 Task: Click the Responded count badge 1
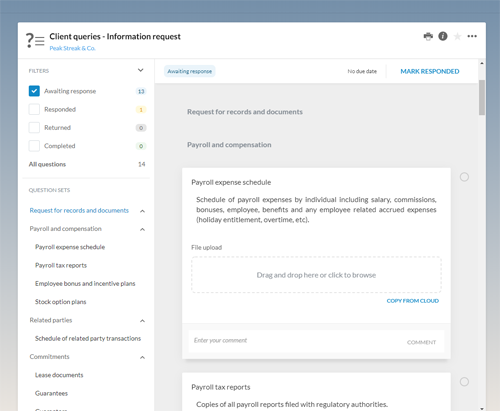[141, 110]
